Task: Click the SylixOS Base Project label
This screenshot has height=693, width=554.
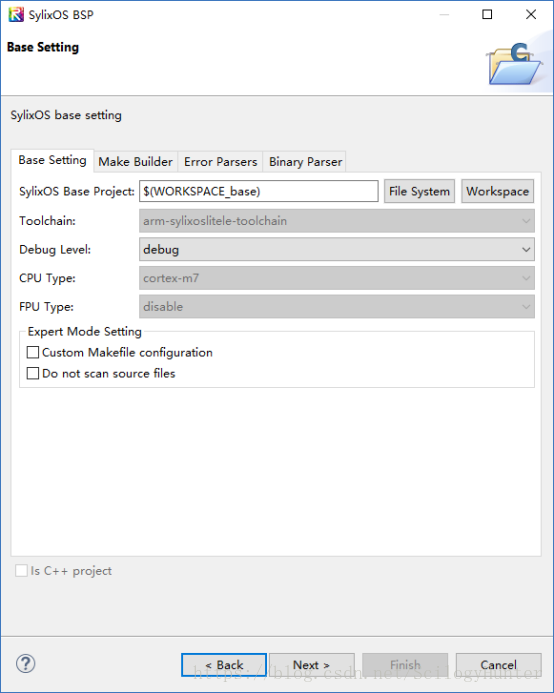Action: tap(76, 191)
